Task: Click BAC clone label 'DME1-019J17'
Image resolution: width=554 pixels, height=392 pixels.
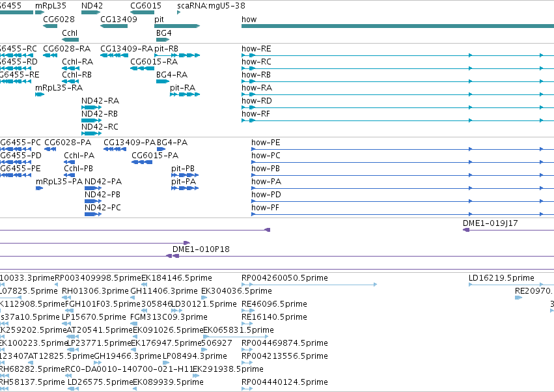Action: pyautogui.click(x=490, y=223)
